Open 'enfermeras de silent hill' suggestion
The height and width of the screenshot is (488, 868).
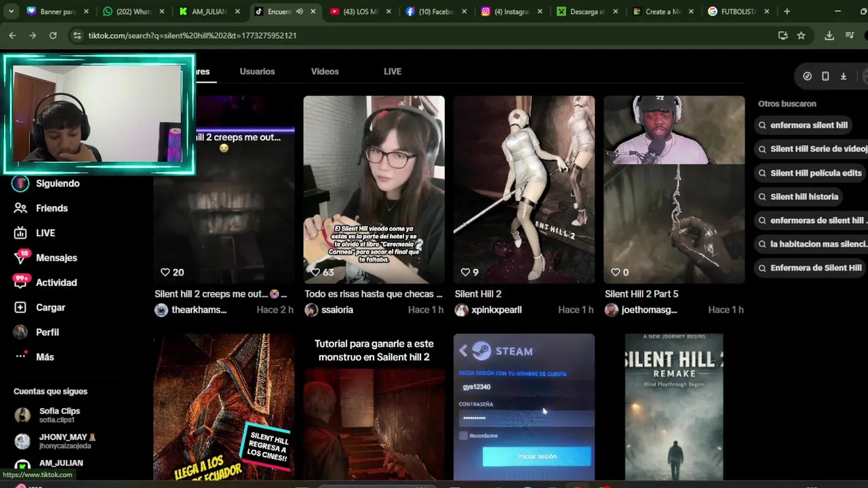coord(812,220)
